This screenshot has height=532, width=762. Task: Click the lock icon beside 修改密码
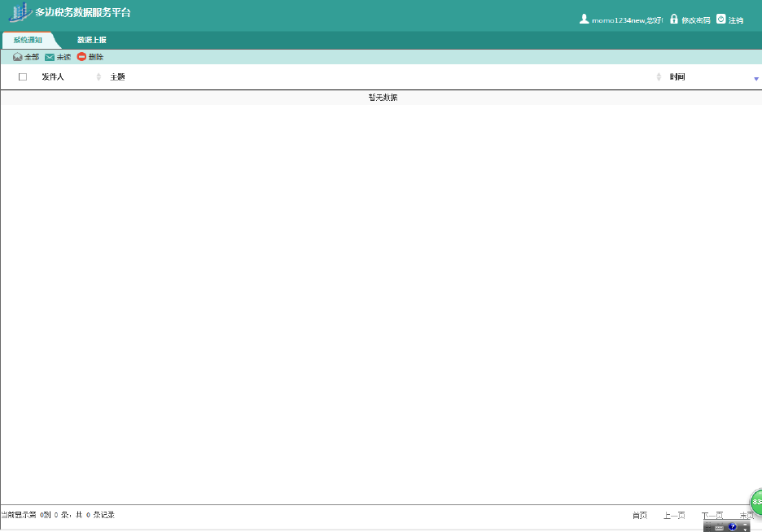(674, 19)
